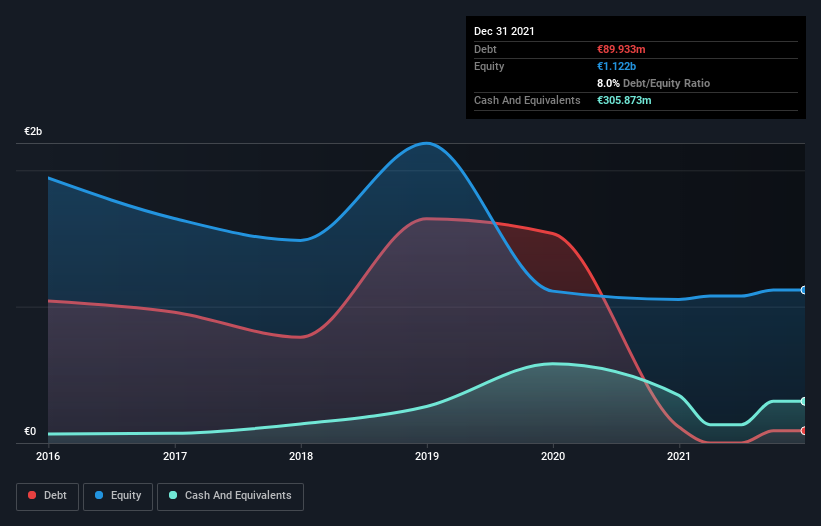The image size is (821, 526).
Task: Click the 2019 x-axis label
Action: click(x=427, y=456)
